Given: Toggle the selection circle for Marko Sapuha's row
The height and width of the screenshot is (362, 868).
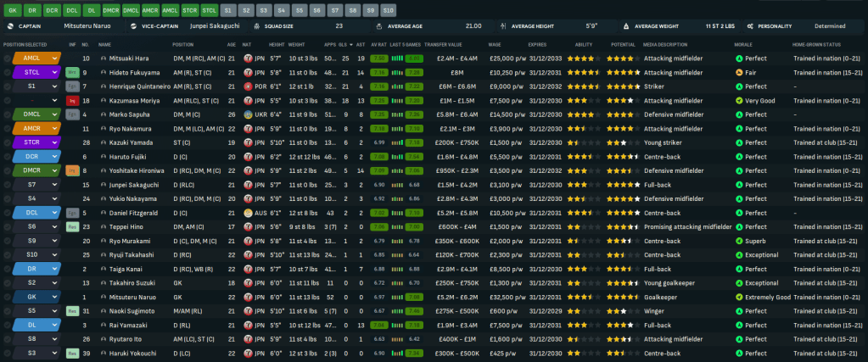Looking at the screenshot, I should click(x=8, y=114).
